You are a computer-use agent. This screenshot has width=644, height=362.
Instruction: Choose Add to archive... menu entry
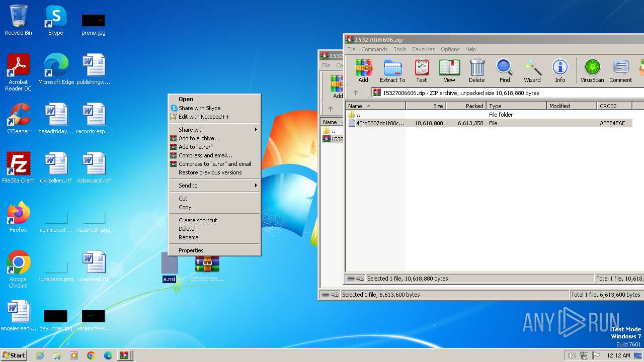coord(215,138)
